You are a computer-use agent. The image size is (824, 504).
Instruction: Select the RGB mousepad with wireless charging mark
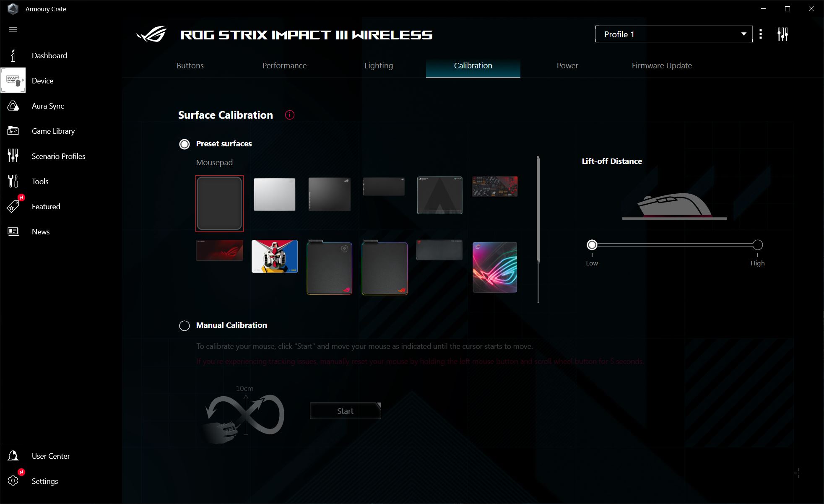pos(330,268)
